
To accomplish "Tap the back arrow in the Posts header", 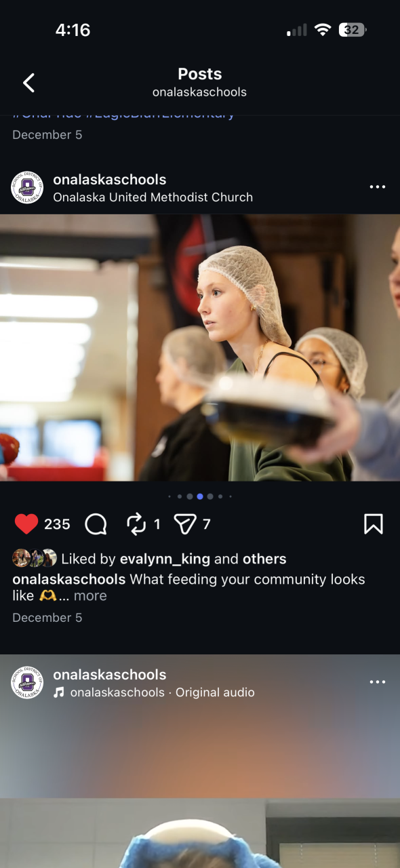I will point(28,83).
